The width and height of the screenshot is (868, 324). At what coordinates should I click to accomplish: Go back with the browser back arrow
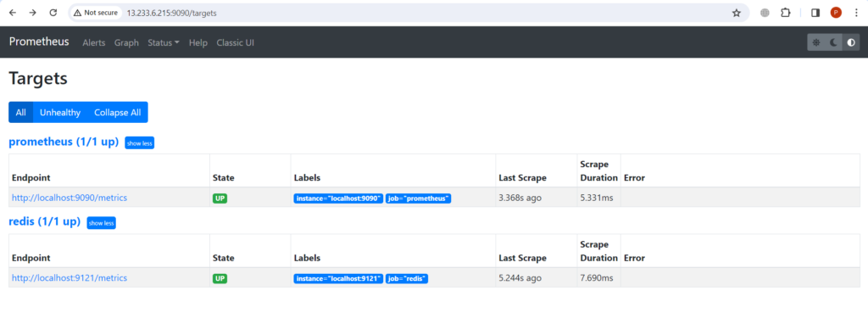tap(13, 13)
